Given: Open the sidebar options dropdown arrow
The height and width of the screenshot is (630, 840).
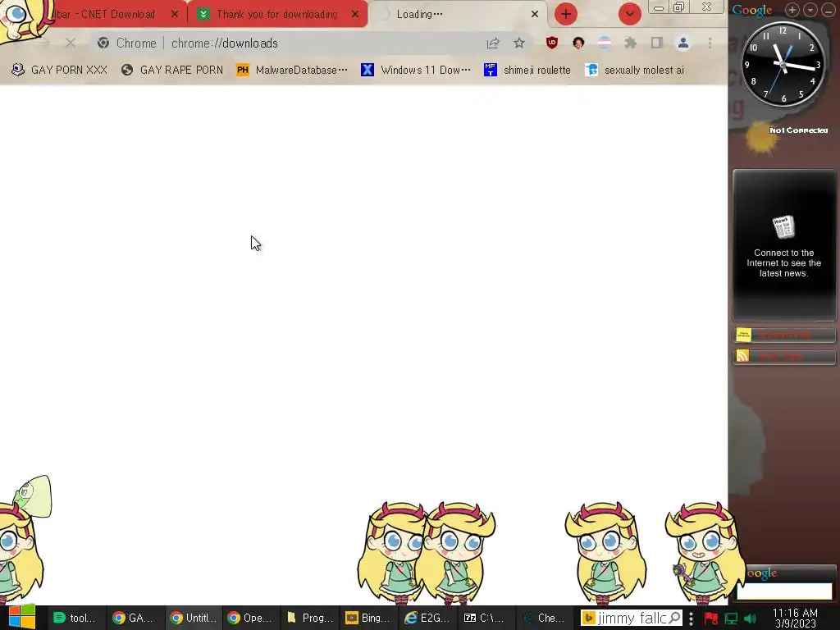Looking at the screenshot, I should point(810,10).
